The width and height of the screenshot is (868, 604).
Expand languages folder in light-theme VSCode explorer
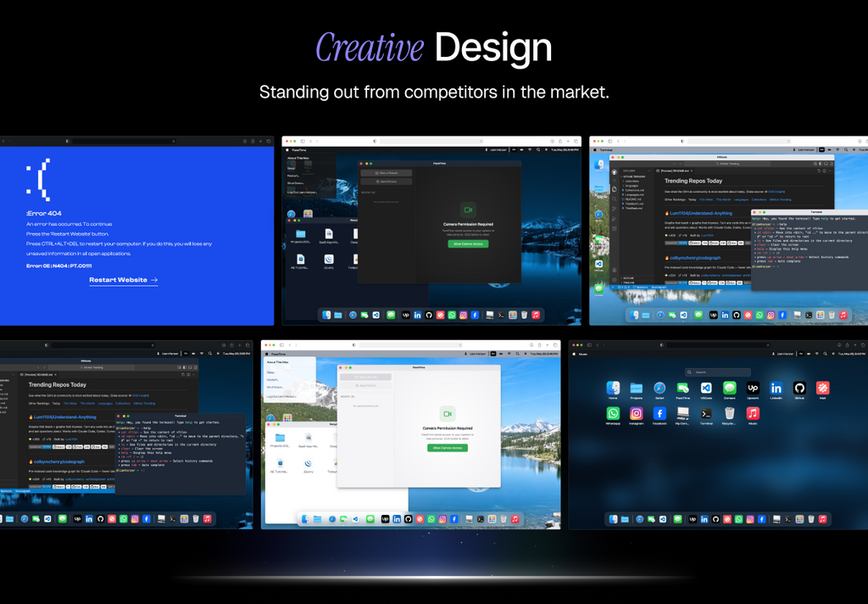[x=631, y=186]
